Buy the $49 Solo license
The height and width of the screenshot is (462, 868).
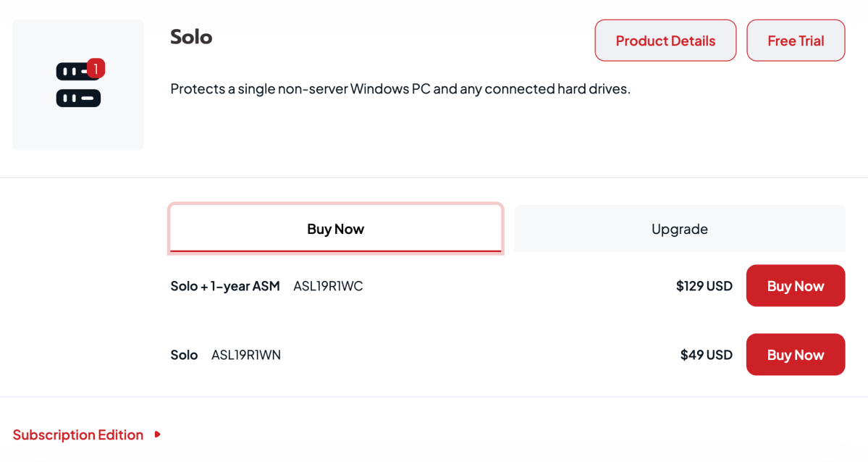click(796, 355)
